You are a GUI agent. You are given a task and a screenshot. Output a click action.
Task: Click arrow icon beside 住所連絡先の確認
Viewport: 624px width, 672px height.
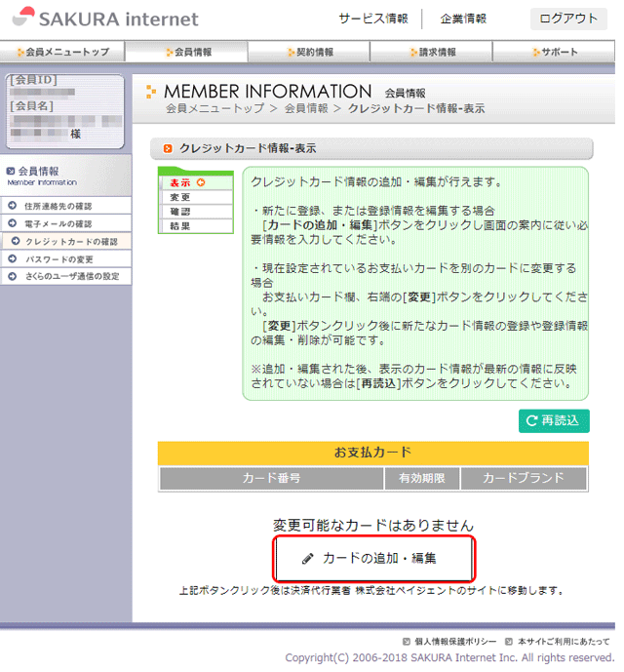coord(11,207)
